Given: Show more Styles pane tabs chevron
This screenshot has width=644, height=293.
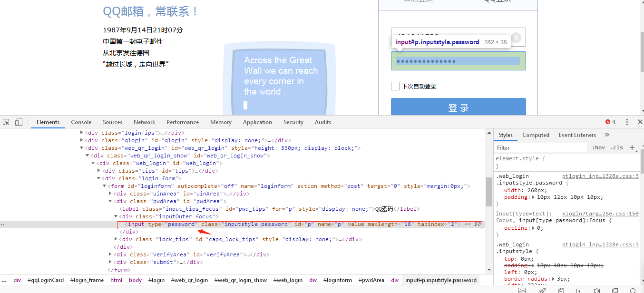Looking at the screenshot, I should 607,135.
